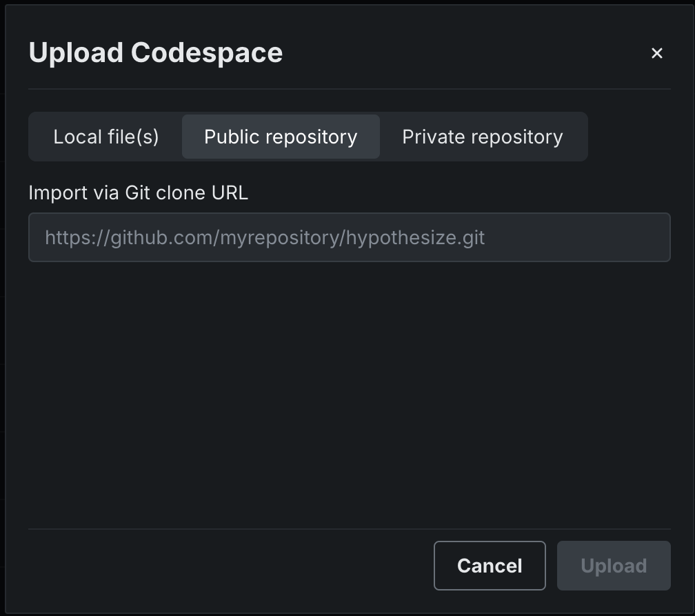Screen dimensions: 695x616
Task: Close the Upload Codespace dialog
Action: [656, 53]
